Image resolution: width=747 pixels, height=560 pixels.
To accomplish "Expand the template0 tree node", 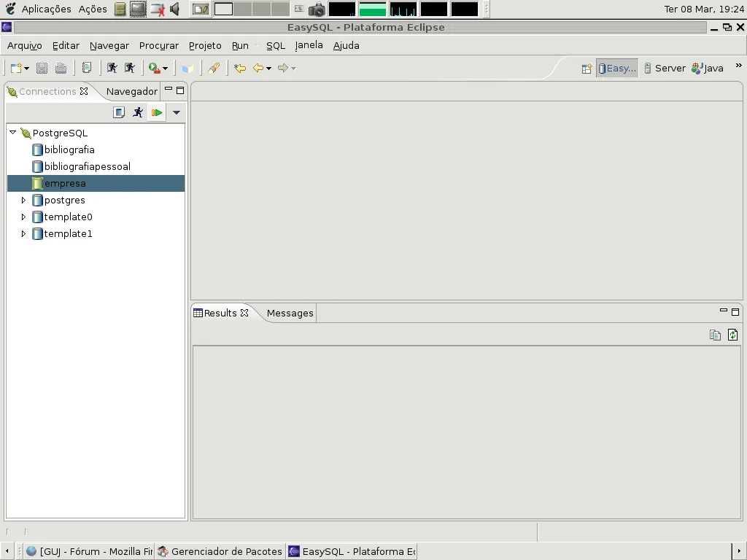I will pos(23,217).
